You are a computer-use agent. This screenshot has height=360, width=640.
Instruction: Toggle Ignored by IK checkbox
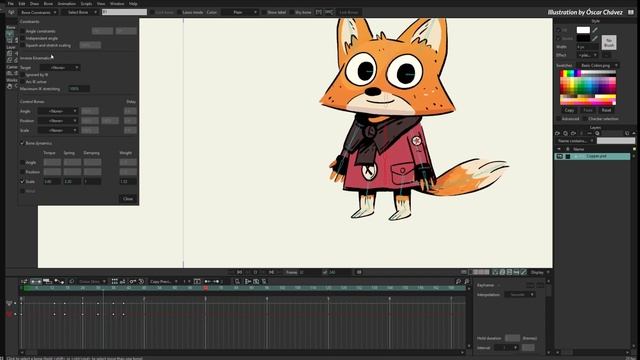[22, 75]
